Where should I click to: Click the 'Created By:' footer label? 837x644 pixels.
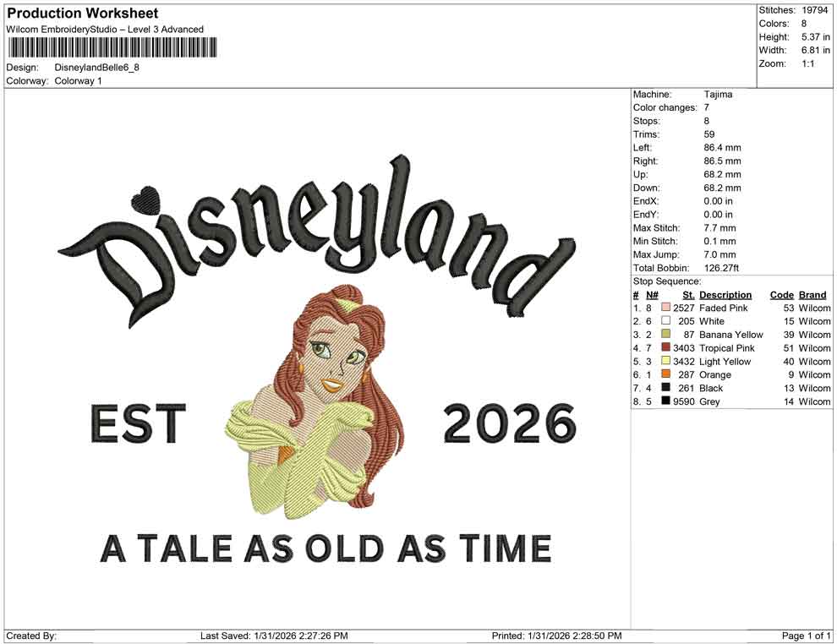31,636
